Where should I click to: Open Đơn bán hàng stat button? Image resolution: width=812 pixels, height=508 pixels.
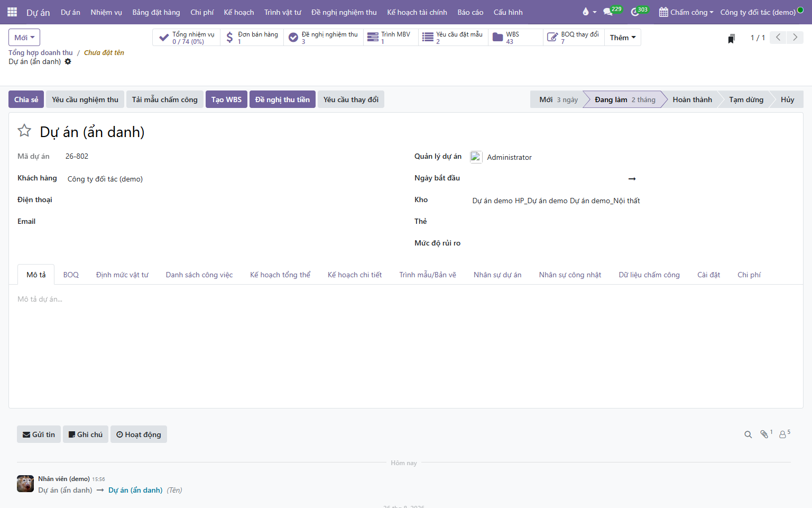[x=252, y=38]
